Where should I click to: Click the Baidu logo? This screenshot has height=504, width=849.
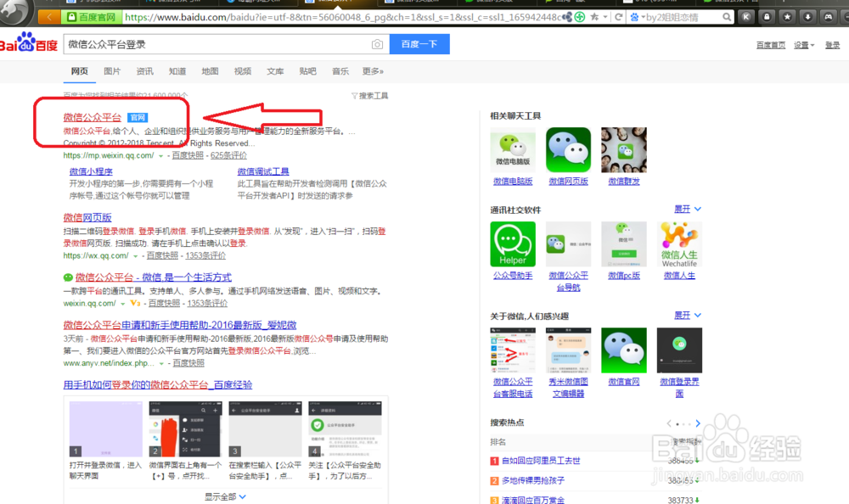coord(29,42)
